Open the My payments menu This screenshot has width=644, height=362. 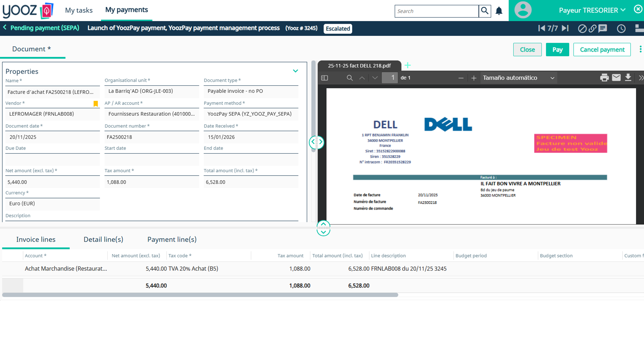coord(126,10)
